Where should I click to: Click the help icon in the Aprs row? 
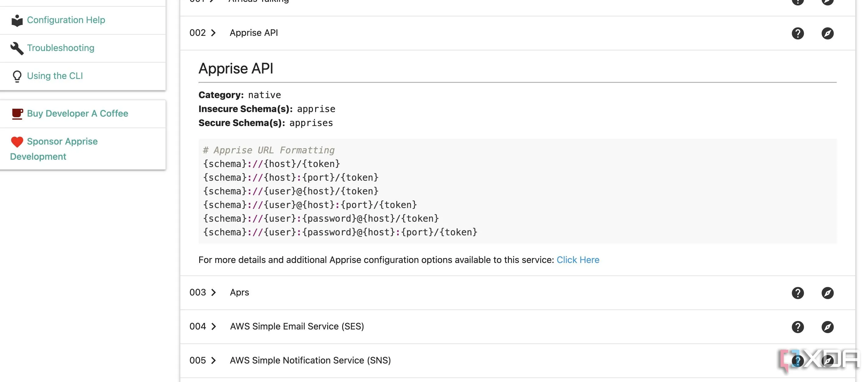[797, 293]
